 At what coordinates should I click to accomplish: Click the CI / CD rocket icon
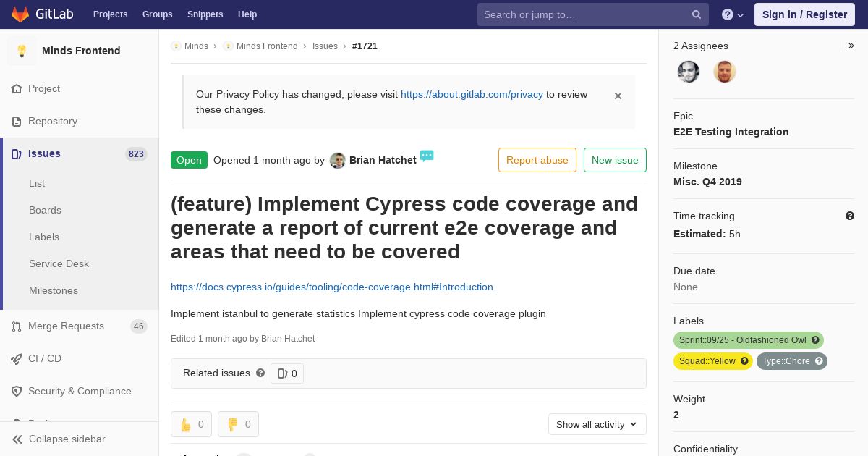click(x=17, y=358)
